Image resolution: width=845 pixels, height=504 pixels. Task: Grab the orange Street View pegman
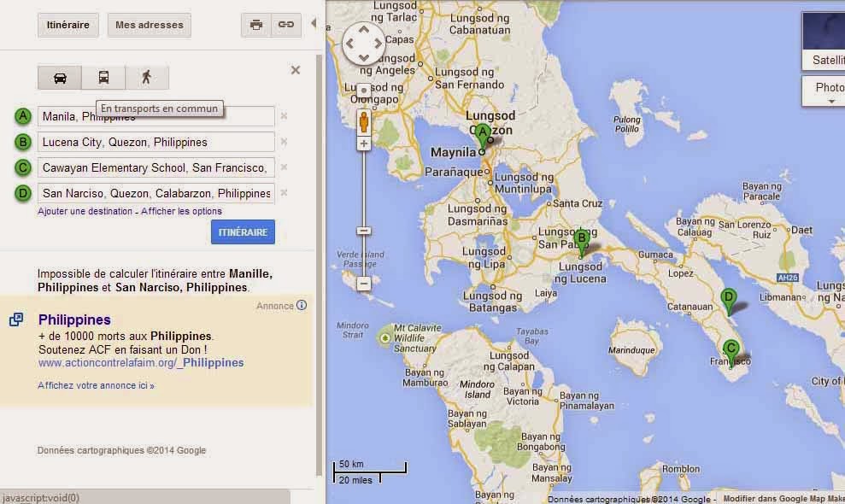point(364,122)
